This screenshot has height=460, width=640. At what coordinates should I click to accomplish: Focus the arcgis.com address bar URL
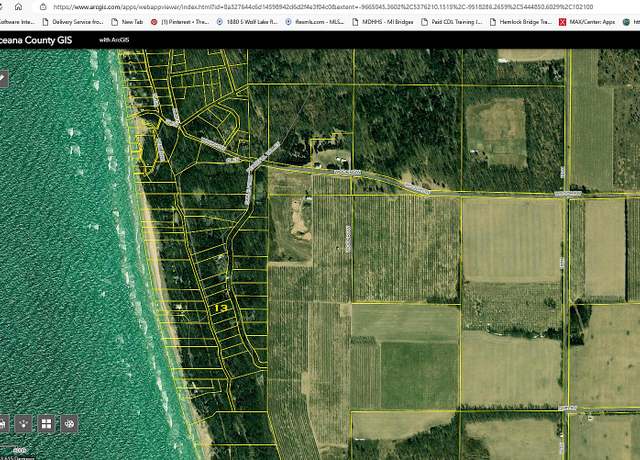pyautogui.click(x=322, y=7)
